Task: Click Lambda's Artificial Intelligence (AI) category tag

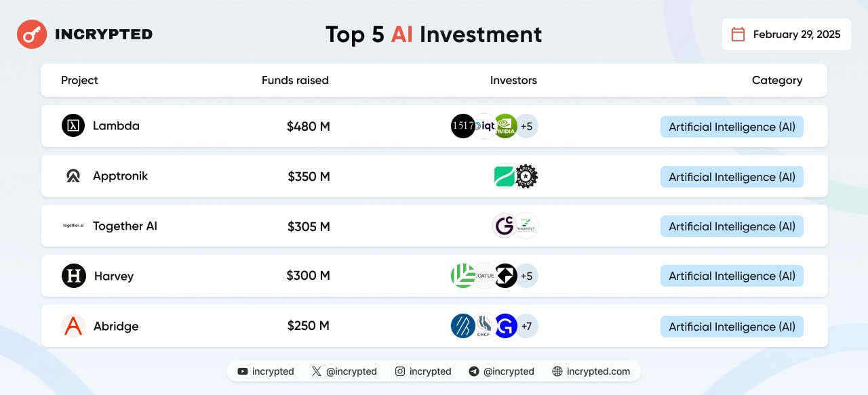Action: [732, 127]
